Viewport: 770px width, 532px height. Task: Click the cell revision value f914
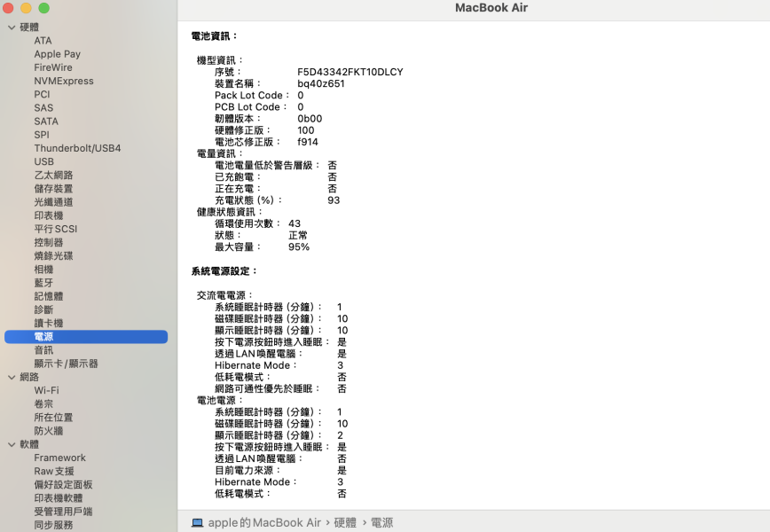click(308, 143)
